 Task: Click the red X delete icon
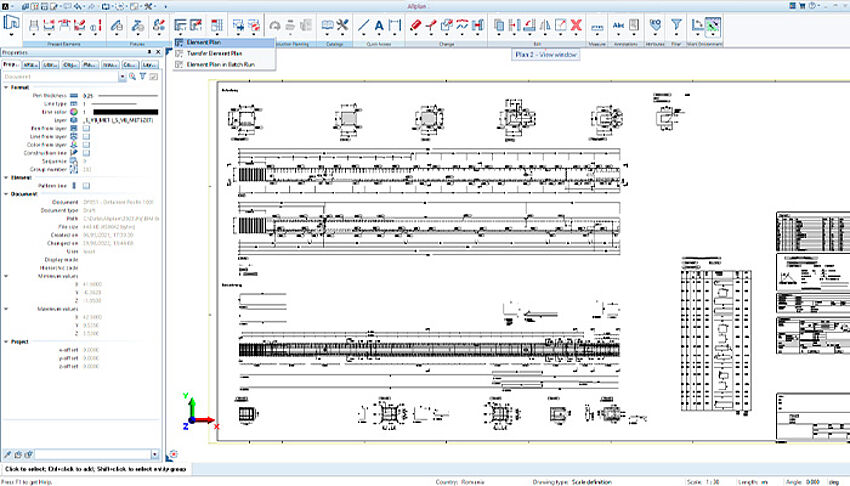click(576, 24)
